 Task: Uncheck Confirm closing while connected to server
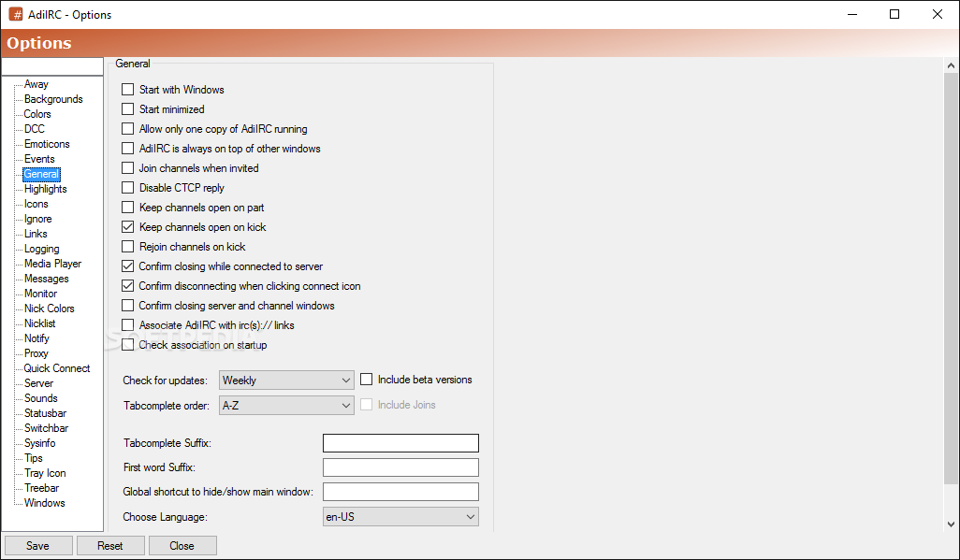tap(127, 266)
